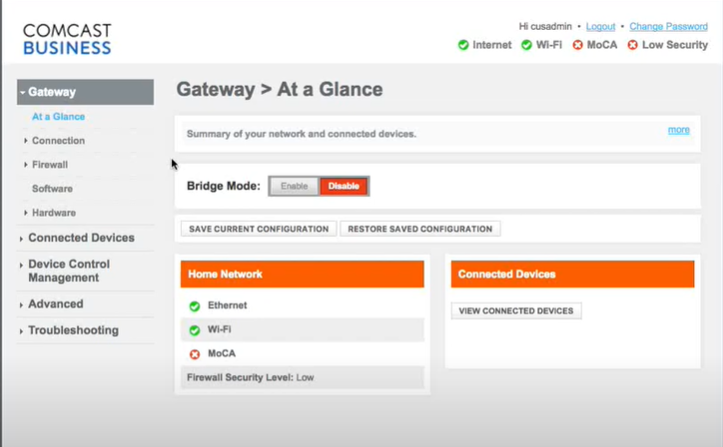Collapse the Gateway menu section
This screenshot has height=447, width=723.
tap(85, 92)
